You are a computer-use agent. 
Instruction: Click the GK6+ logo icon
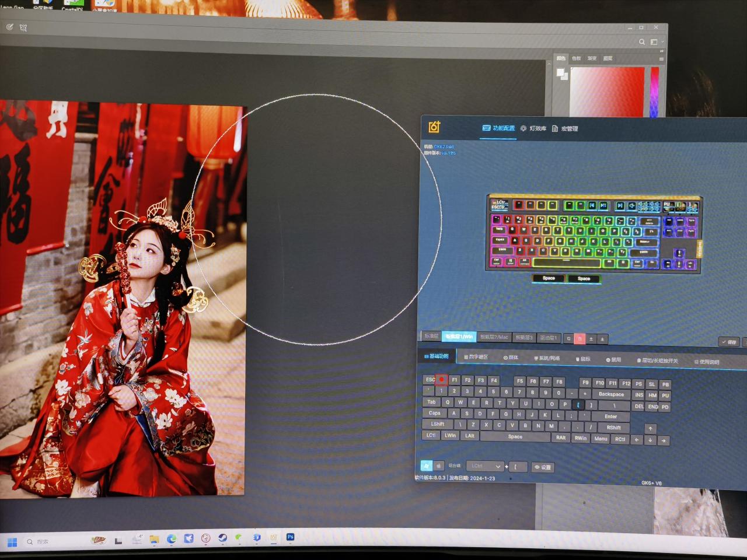(x=434, y=127)
